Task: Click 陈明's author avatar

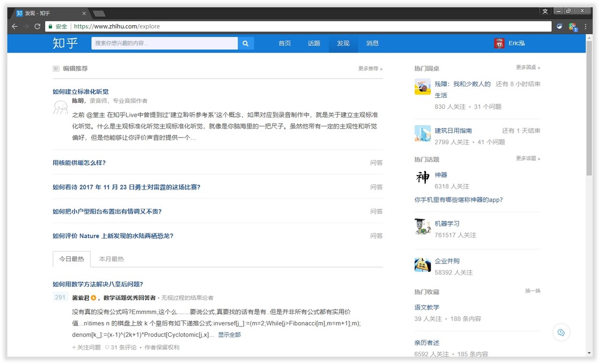Action: 60,108
